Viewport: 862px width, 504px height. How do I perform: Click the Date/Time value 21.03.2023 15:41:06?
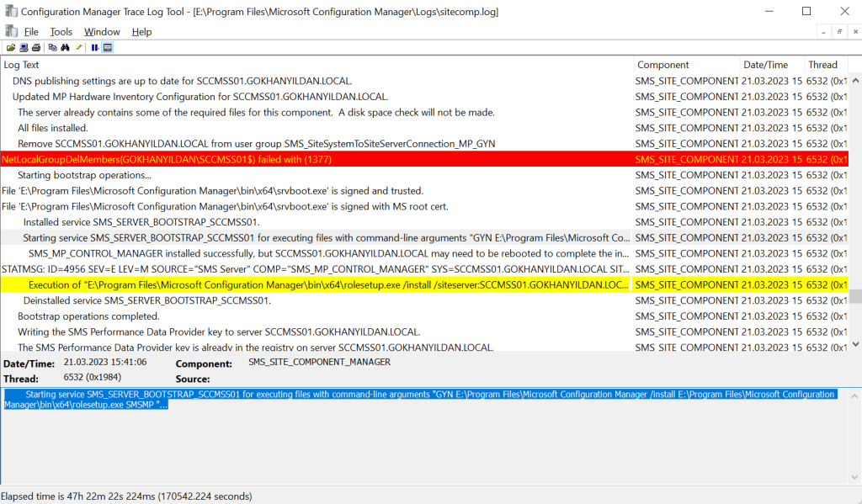coord(105,362)
